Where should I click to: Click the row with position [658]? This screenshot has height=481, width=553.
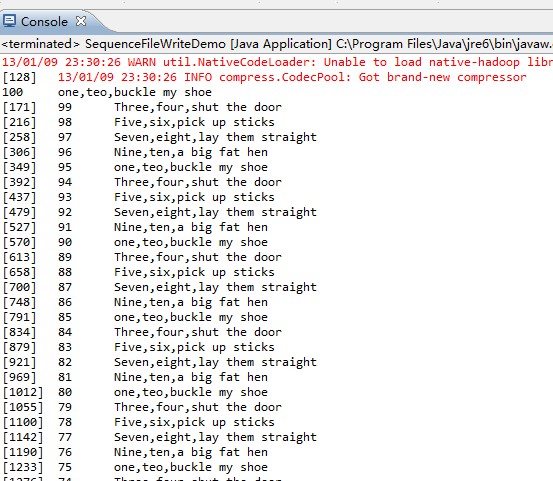[139, 272]
